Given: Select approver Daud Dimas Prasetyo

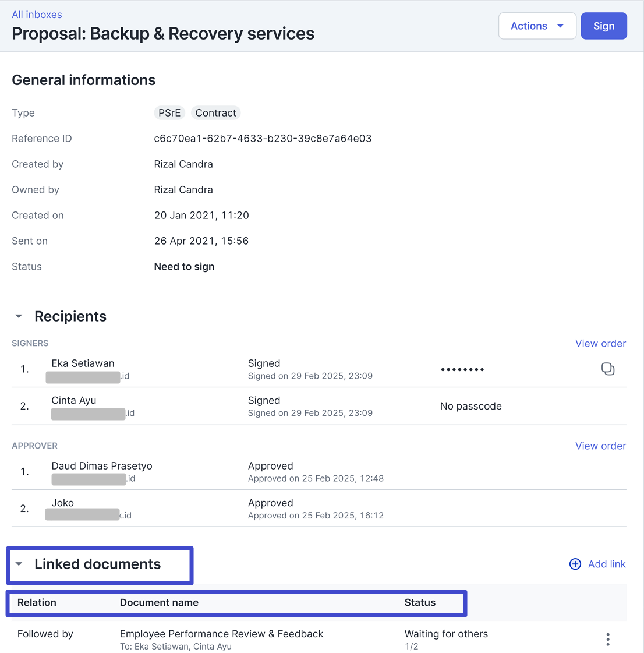Looking at the screenshot, I should [x=102, y=466].
